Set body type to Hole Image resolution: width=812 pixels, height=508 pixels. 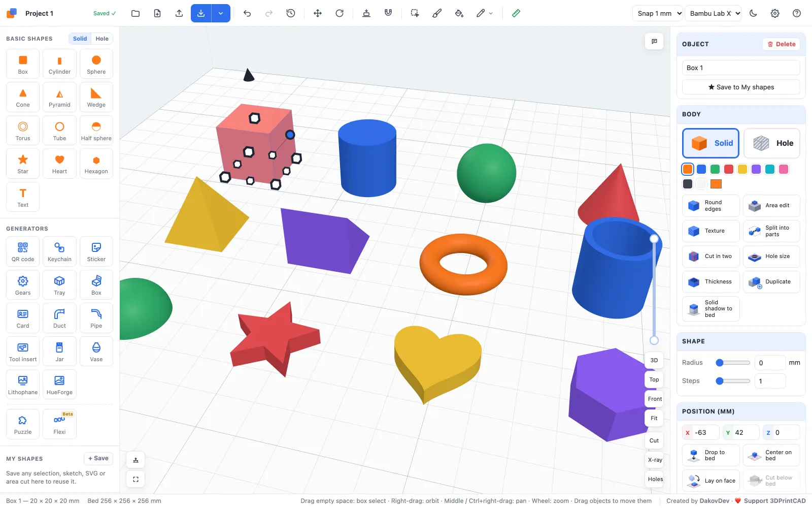point(772,143)
